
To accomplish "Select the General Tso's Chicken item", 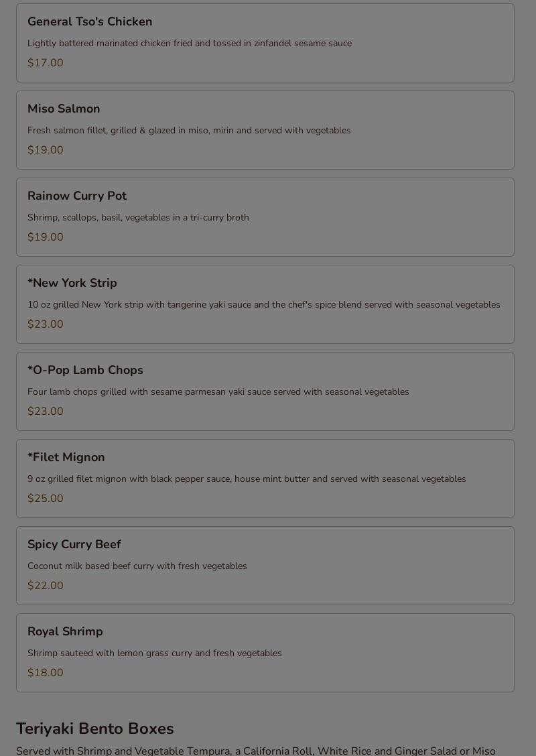I will point(265,43).
